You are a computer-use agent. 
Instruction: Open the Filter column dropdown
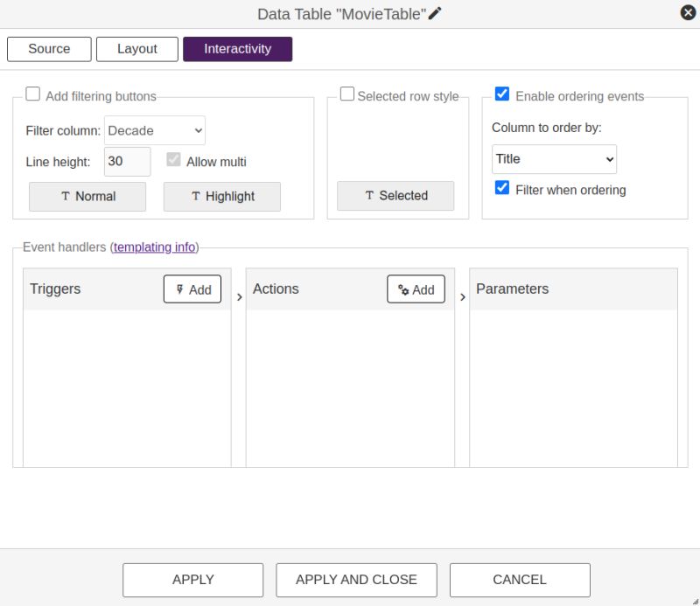tap(155, 130)
